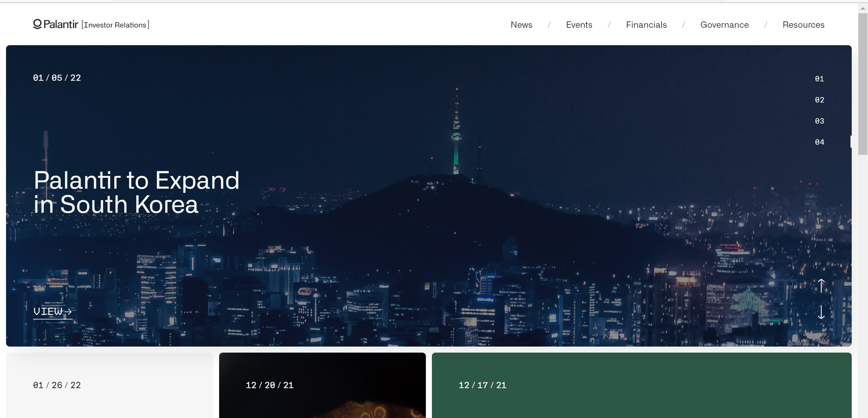
Task: Open the Governance menu
Action: (725, 25)
